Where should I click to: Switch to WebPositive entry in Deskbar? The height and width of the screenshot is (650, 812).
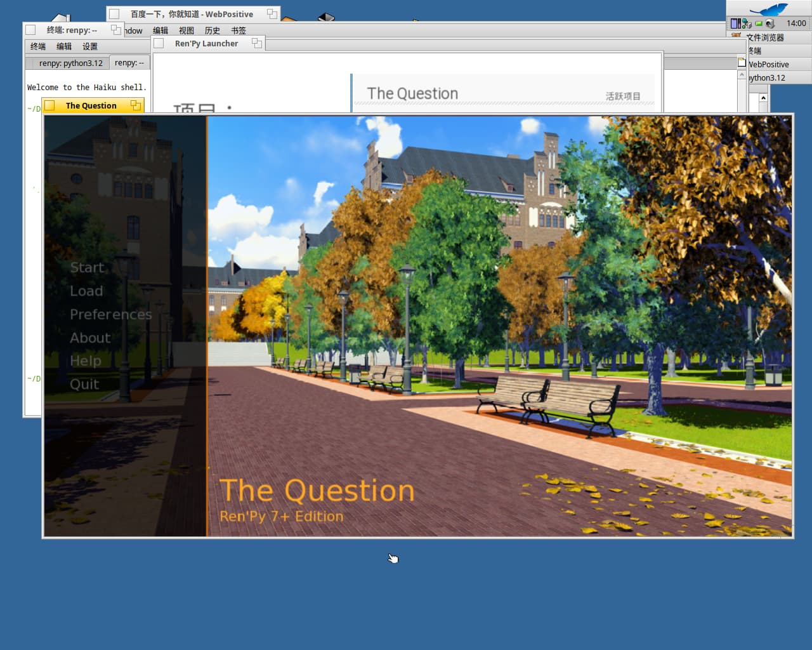tap(780, 64)
